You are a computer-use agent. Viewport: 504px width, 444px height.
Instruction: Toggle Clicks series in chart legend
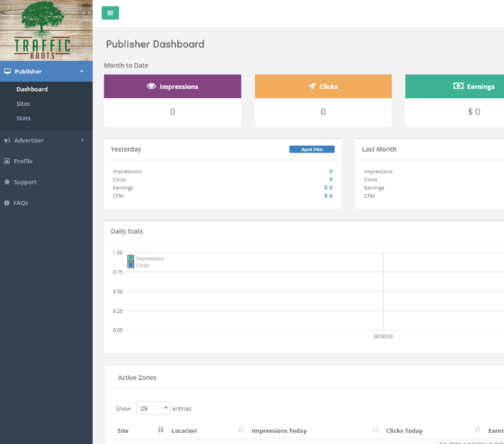[x=131, y=266]
